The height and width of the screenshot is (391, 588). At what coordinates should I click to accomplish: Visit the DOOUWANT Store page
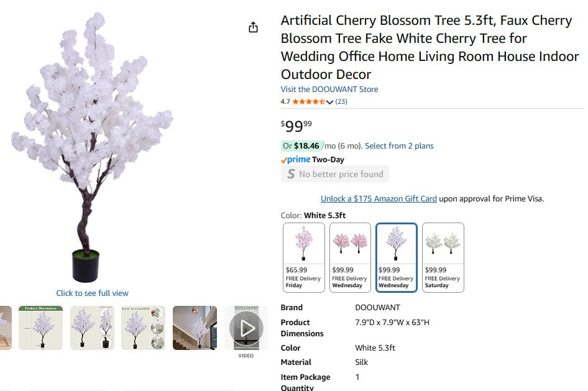click(x=329, y=89)
